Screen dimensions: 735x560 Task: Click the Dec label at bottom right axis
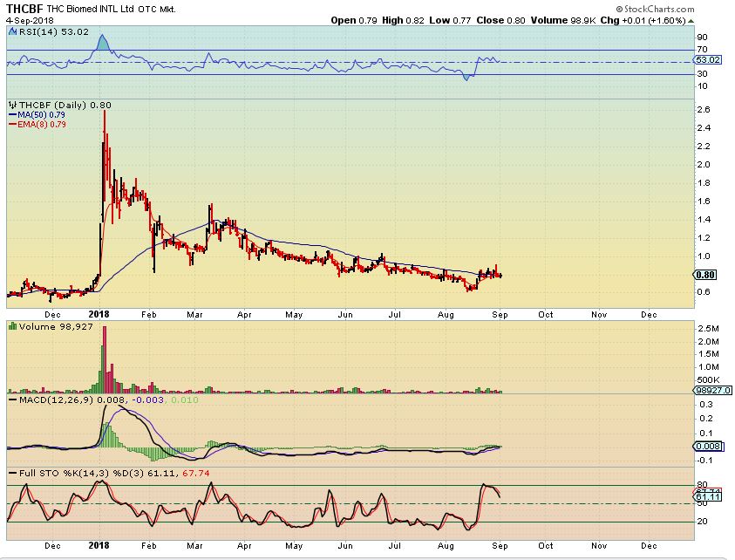pos(650,546)
